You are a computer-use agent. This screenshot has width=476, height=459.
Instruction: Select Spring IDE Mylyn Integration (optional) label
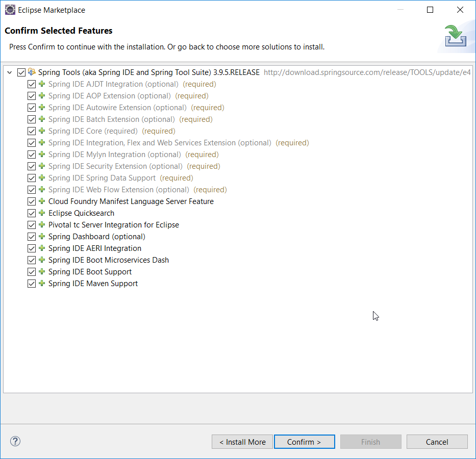[115, 155]
